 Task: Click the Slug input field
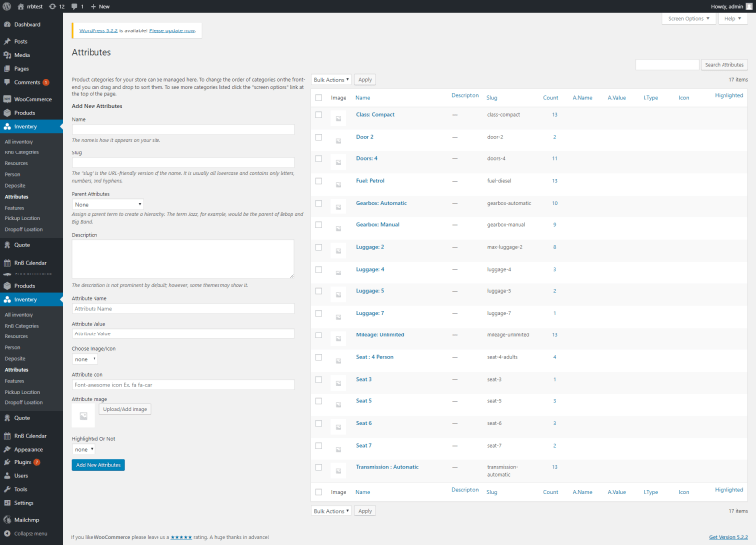tap(183, 163)
